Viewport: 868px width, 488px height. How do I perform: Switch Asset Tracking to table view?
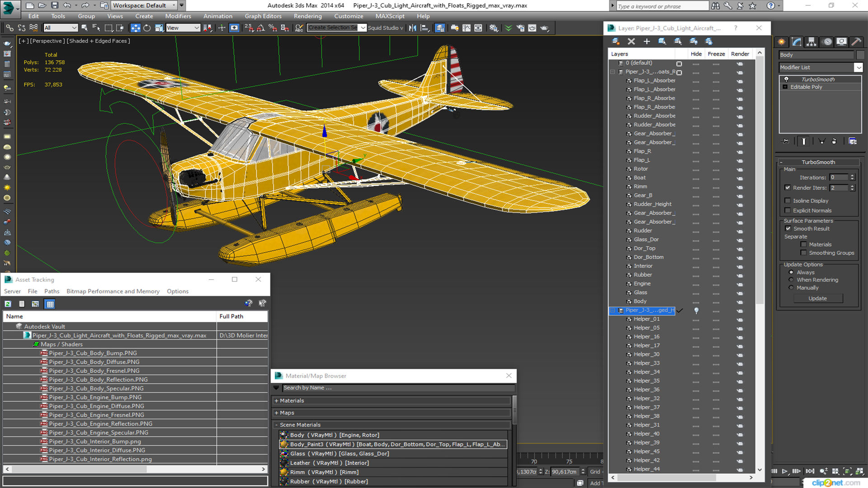coord(50,304)
